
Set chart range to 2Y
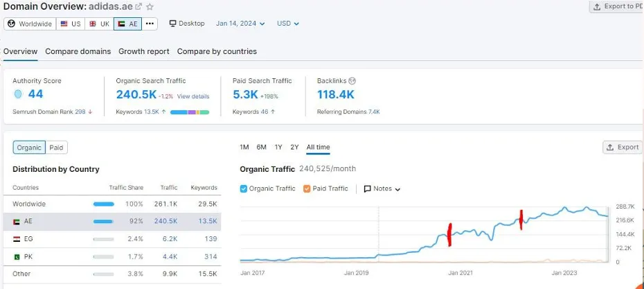point(294,147)
